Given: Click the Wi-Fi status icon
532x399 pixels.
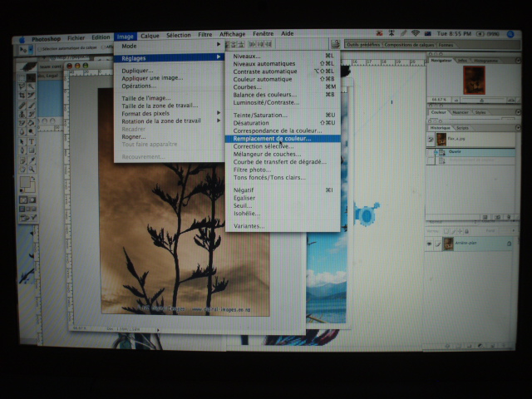Looking at the screenshot, I should 415,33.
